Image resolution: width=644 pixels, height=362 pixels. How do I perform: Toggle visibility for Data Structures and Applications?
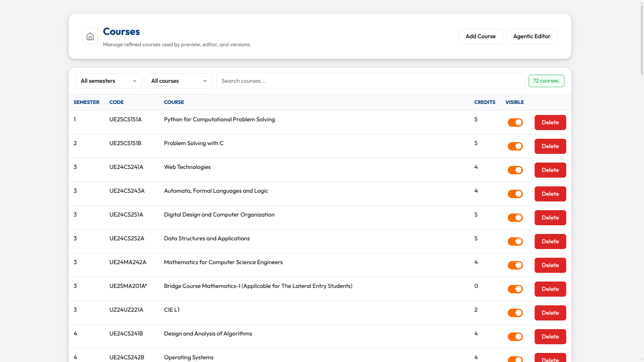pyautogui.click(x=515, y=241)
